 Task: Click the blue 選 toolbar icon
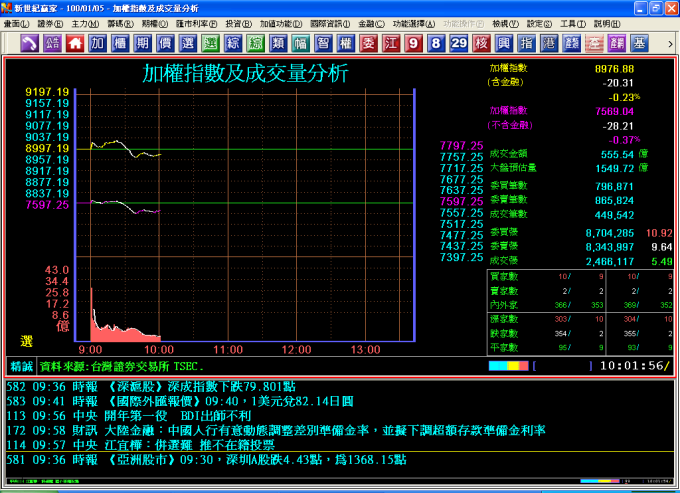pos(187,43)
